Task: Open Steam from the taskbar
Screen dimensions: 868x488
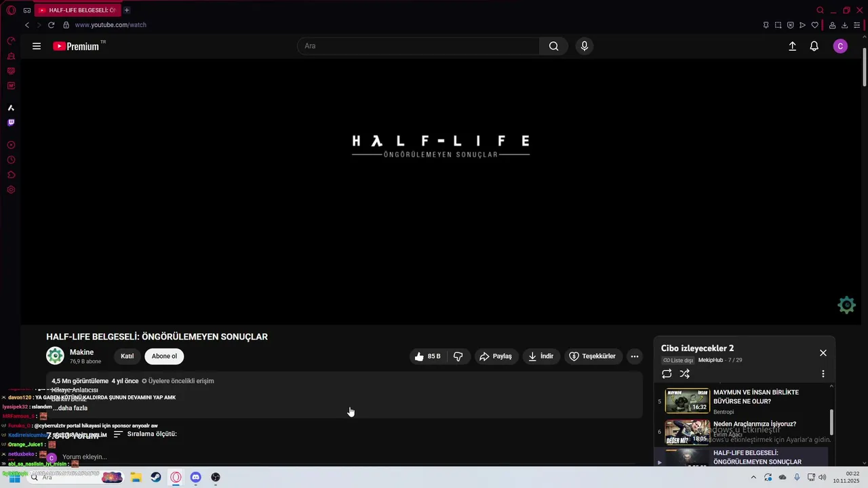Action: pyautogui.click(x=156, y=478)
